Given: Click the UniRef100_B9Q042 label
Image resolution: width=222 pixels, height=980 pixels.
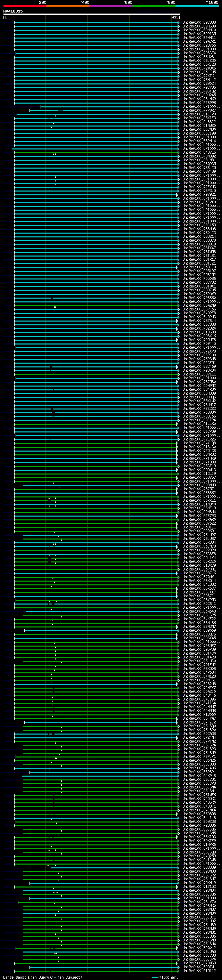Looking at the screenshot, I should tap(199, 948).
